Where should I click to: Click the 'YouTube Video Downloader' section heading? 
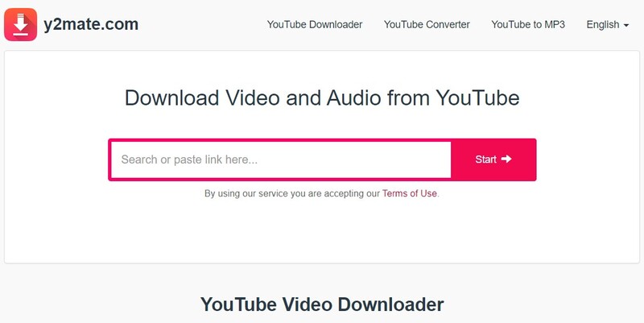coord(322,304)
